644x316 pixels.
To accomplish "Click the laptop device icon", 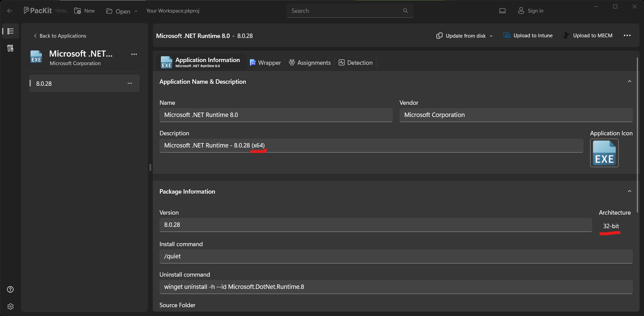I will point(502,11).
